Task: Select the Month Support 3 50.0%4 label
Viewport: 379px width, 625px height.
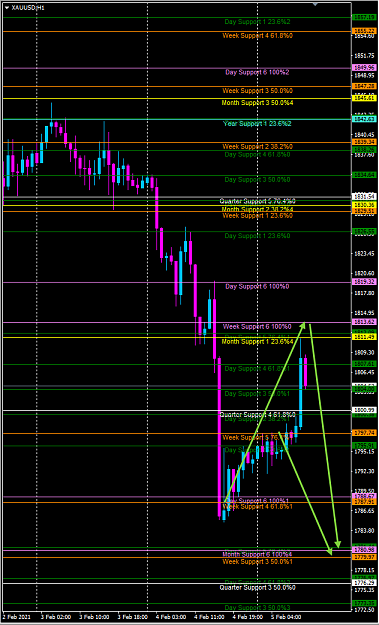Action: (x=257, y=103)
